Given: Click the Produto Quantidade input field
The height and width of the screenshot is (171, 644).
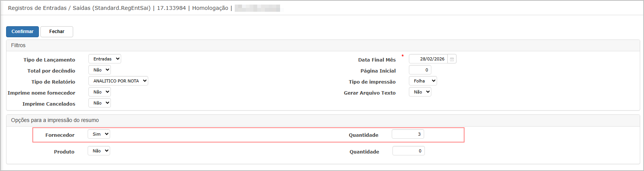Looking at the screenshot, I should tap(409, 151).
